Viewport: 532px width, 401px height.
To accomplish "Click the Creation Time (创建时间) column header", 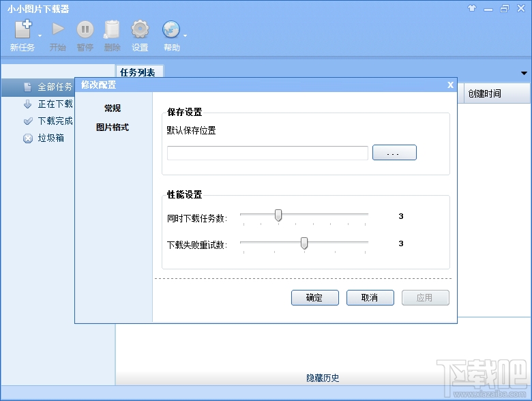I will 497,93.
